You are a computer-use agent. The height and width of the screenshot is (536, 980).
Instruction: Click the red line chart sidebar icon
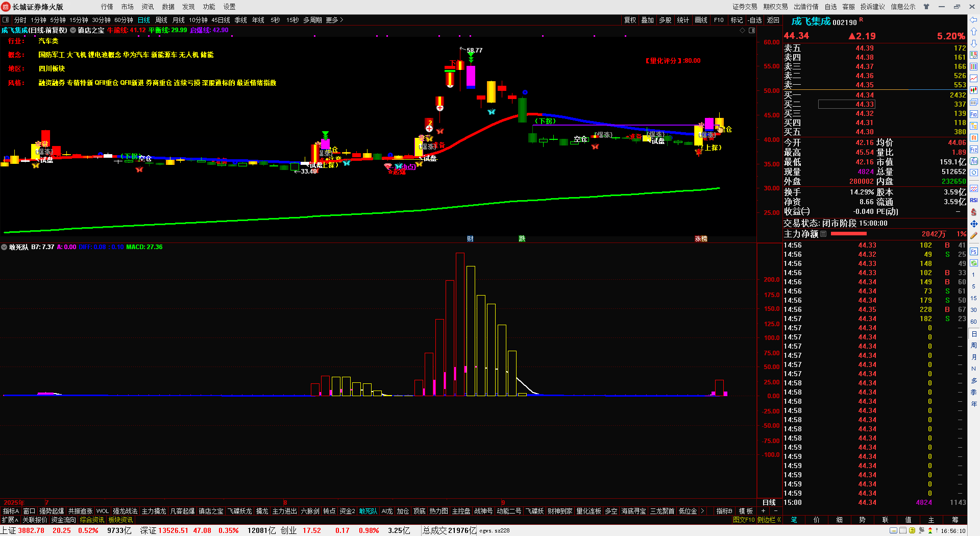coord(974,78)
